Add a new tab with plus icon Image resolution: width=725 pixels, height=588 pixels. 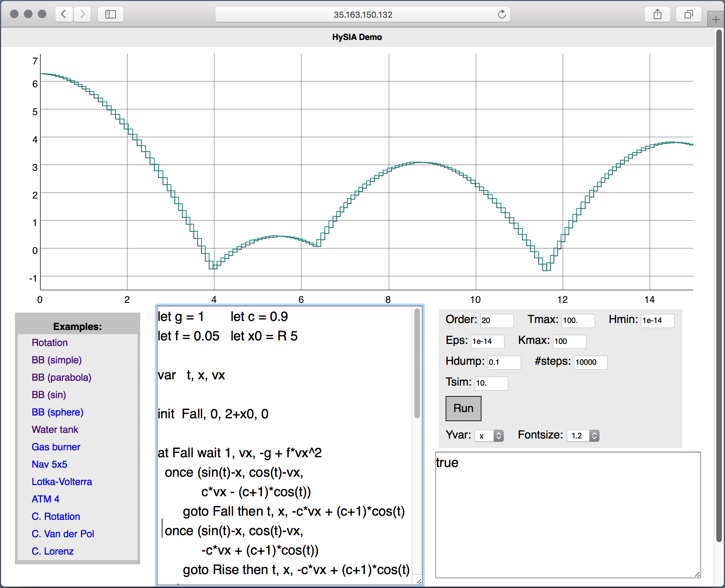coord(716,19)
